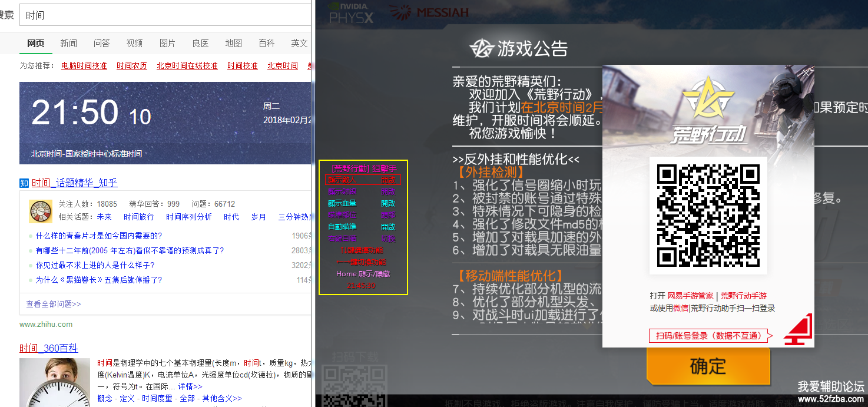Open the Zhihu topic clock avatar
The image size is (868, 407).
tap(41, 211)
